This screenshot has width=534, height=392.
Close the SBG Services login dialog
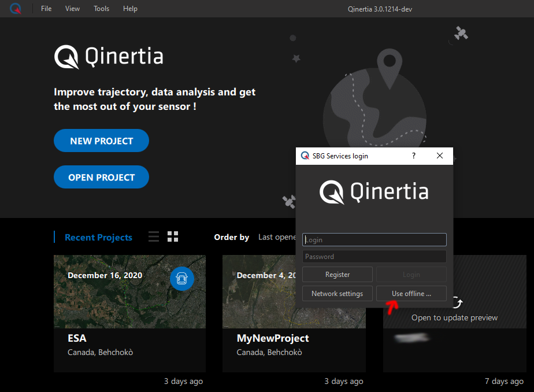coord(440,156)
